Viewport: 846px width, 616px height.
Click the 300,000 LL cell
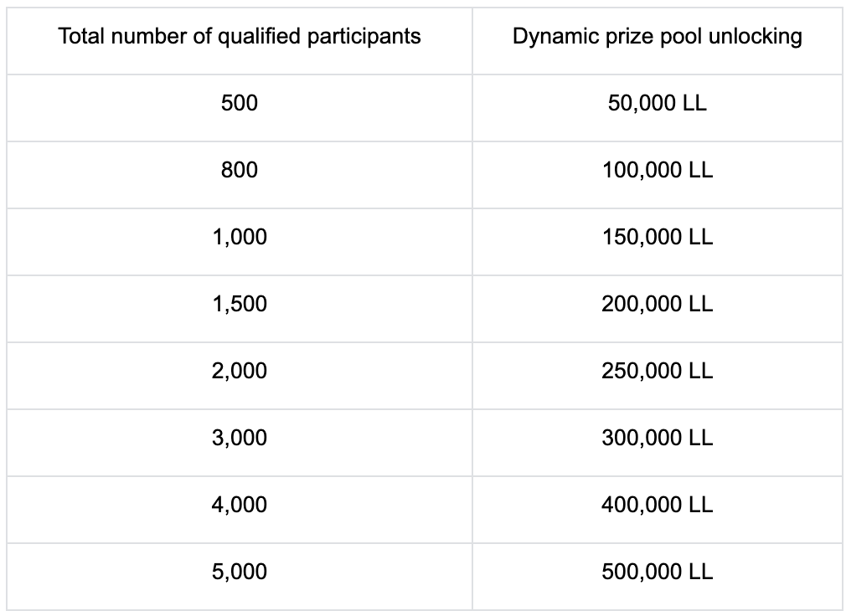click(x=658, y=439)
